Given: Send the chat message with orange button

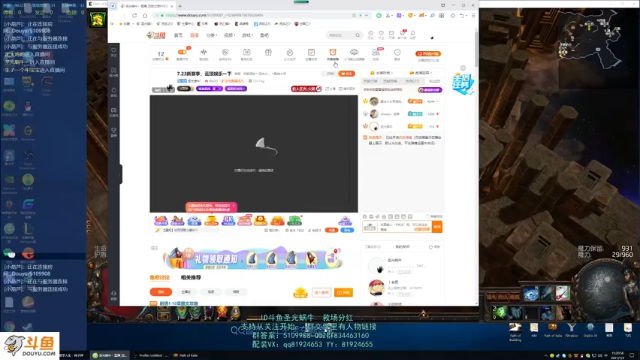Looking at the screenshot, I should coord(437,227).
